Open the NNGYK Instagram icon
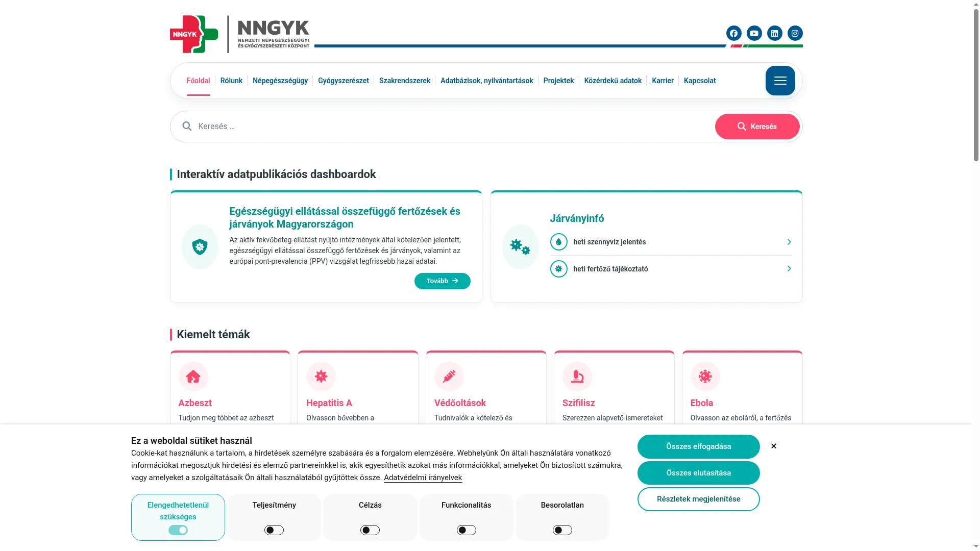This screenshot has height=551, width=980. coord(795,33)
